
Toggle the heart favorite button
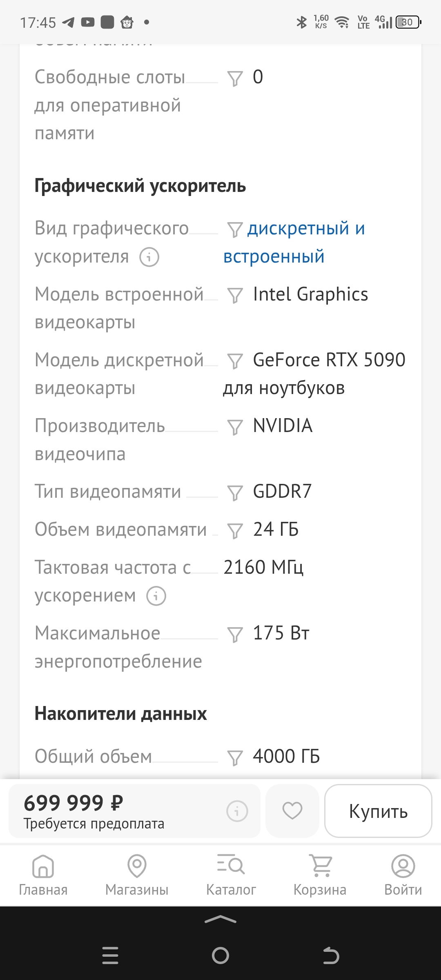(x=292, y=811)
